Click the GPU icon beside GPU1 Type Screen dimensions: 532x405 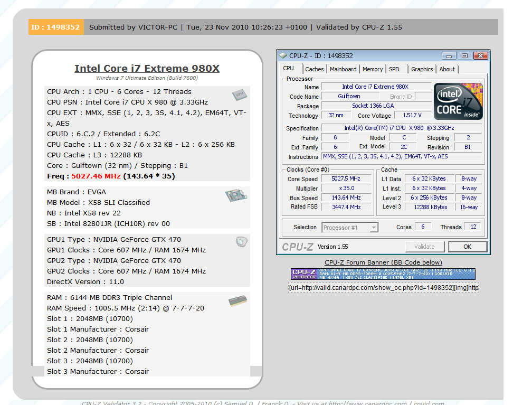242,242
